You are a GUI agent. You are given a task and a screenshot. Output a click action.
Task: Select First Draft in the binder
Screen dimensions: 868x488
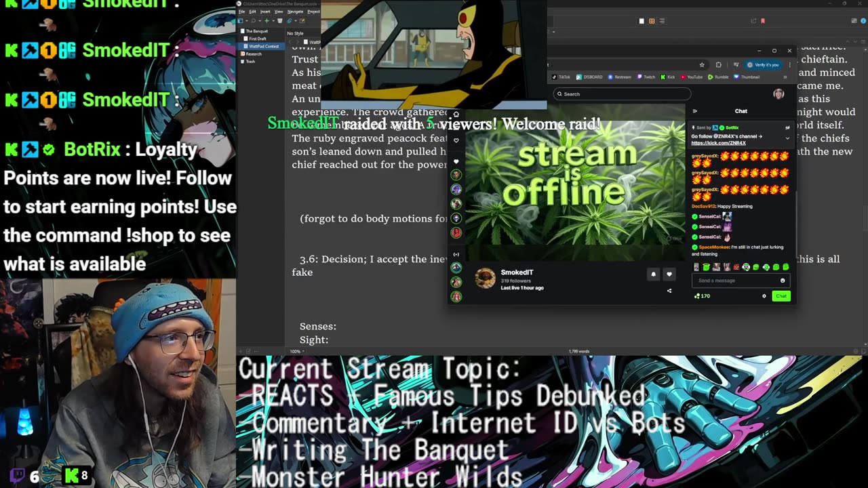coord(258,39)
